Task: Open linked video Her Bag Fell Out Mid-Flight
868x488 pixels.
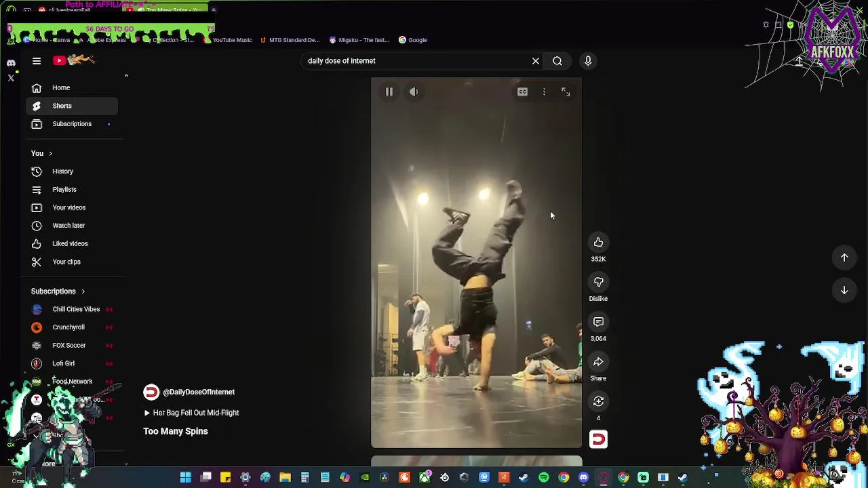Action: [191, 413]
